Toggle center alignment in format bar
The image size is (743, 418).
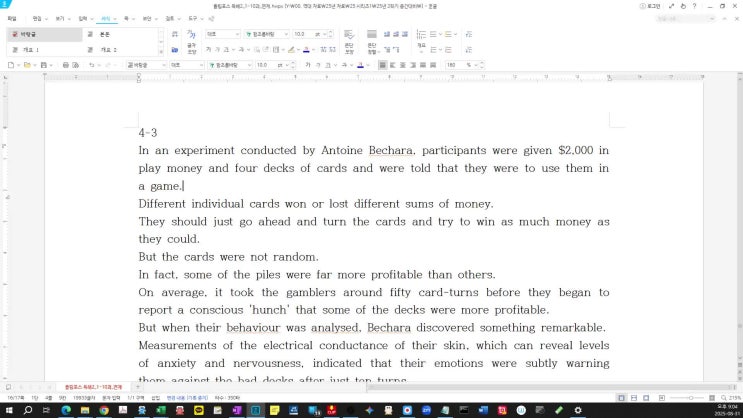[405, 65]
